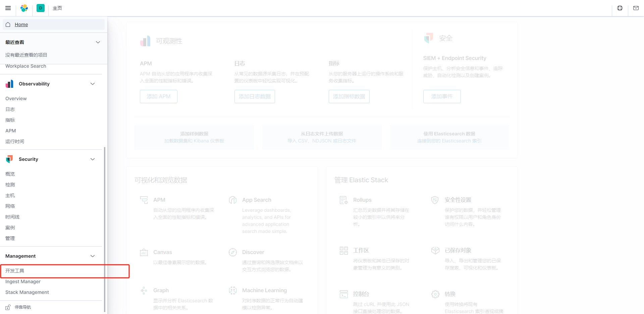Open 运行时间 in the sidebar
644x314 pixels.
15,141
